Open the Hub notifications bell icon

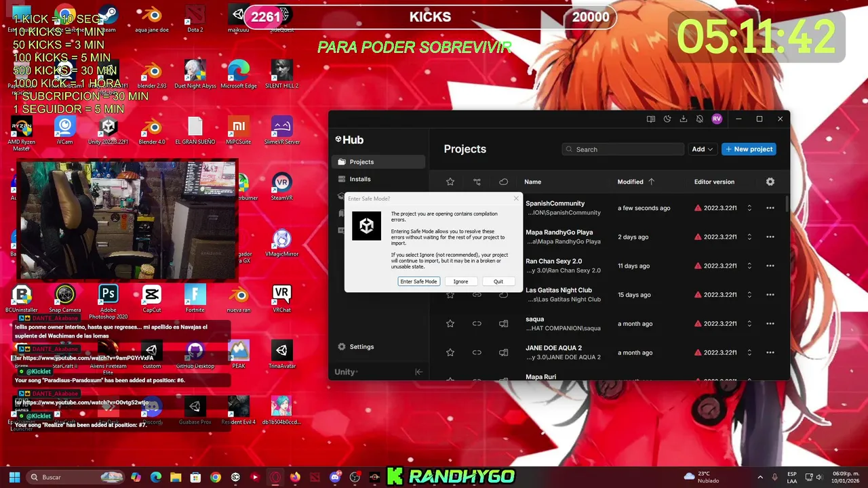[x=700, y=119]
